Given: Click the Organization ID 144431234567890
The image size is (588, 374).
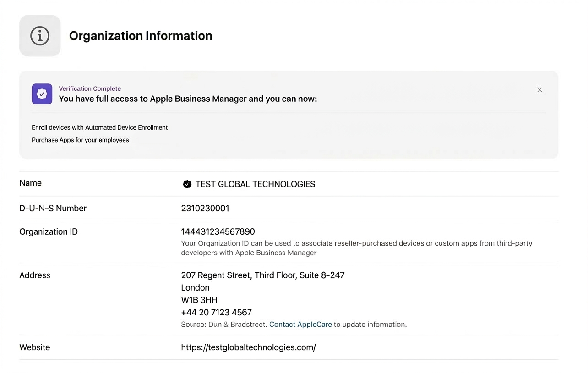Looking at the screenshot, I should coord(218,231).
